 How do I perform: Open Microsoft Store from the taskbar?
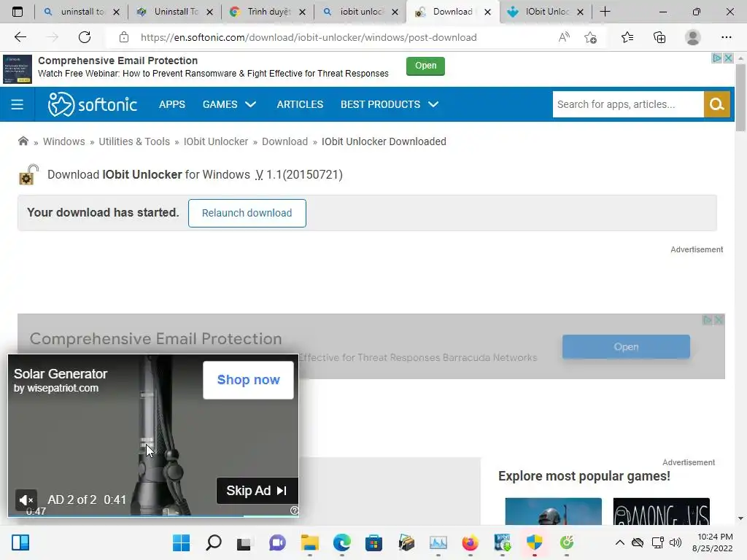tap(374, 542)
